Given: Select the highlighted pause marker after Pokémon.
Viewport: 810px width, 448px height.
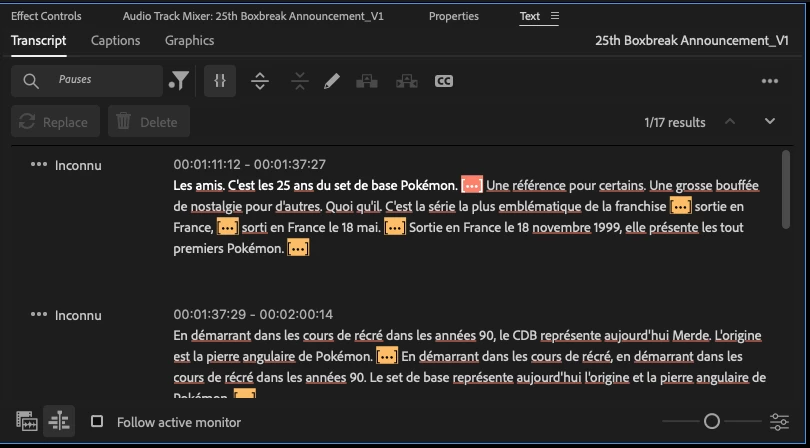Looking at the screenshot, I should [472, 185].
